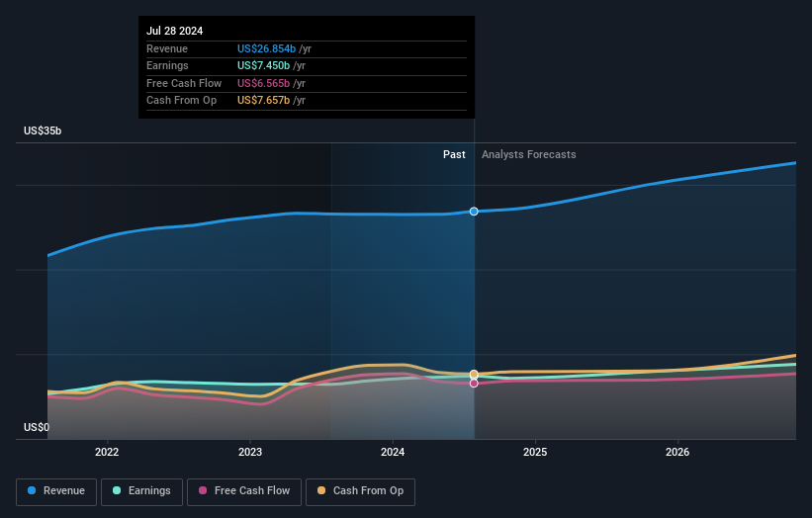The width and height of the screenshot is (812, 518).
Task: Click the pink dot in Free Cash Flow legend
Action: click(x=203, y=490)
